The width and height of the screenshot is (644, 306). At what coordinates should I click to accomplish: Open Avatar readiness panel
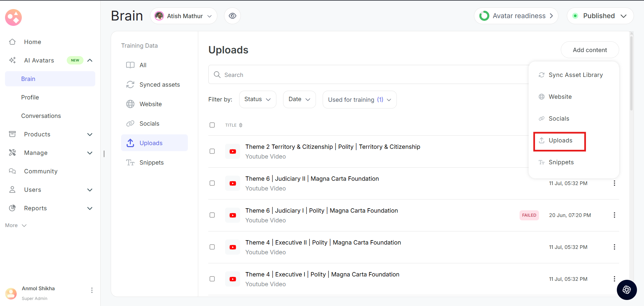[516, 16]
